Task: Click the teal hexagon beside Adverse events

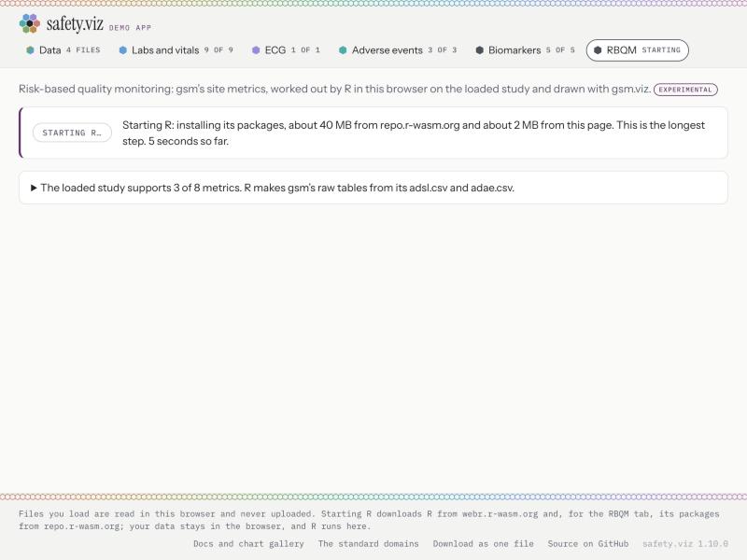Action: tap(343, 50)
